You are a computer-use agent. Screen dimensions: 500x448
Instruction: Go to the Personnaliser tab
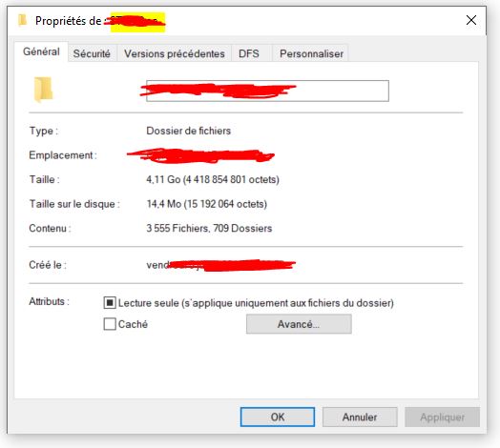(311, 53)
